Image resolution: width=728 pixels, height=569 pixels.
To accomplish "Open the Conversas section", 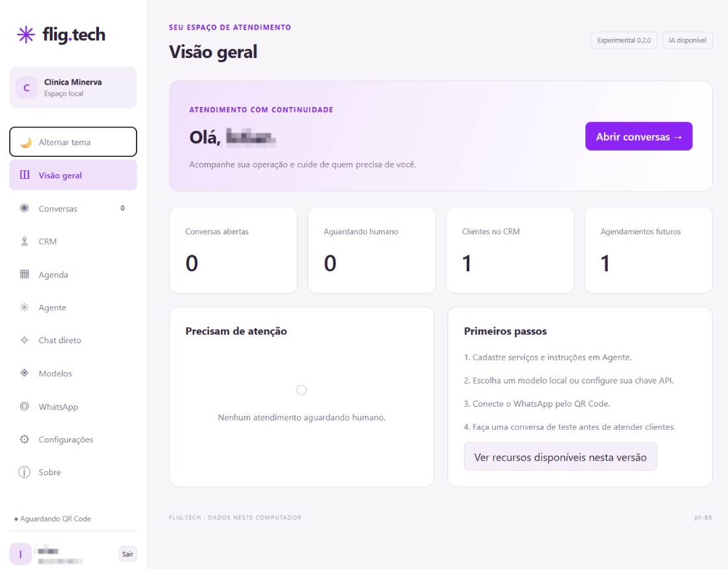I will (73, 209).
